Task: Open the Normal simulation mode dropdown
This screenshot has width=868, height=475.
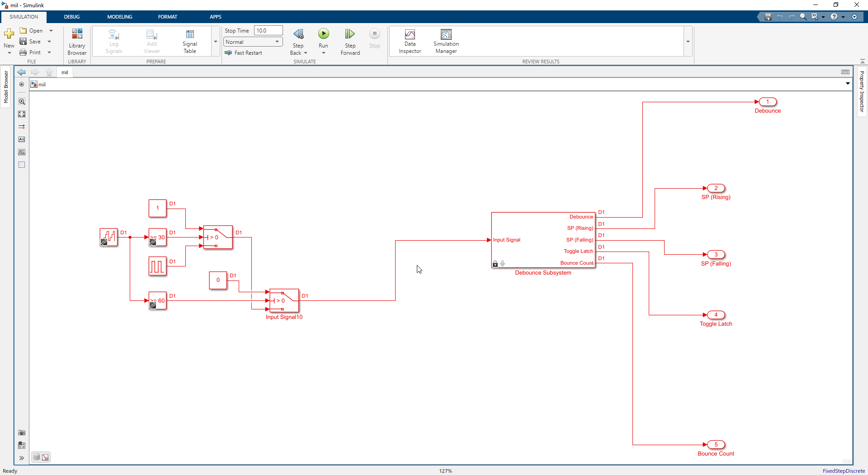Action: pyautogui.click(x=253, y=42)
